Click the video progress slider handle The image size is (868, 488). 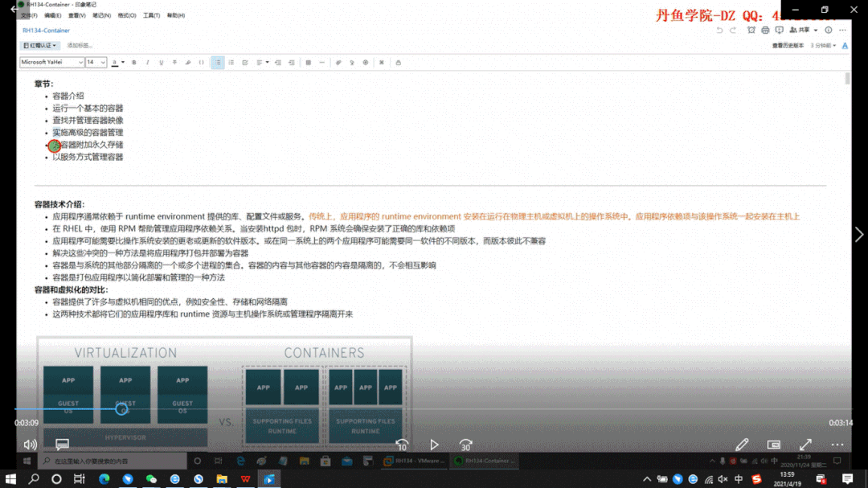(121, 409)
